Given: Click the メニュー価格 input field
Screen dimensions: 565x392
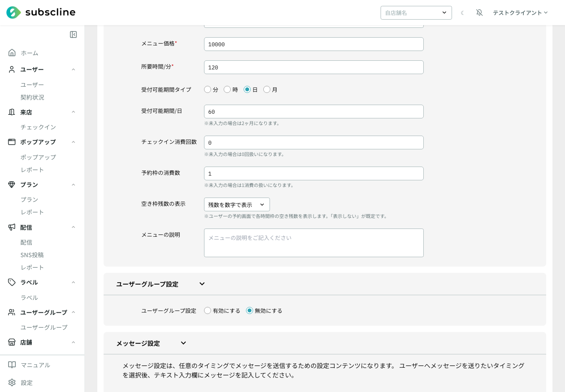Looking at the screenshot, I should click(314, 44).
